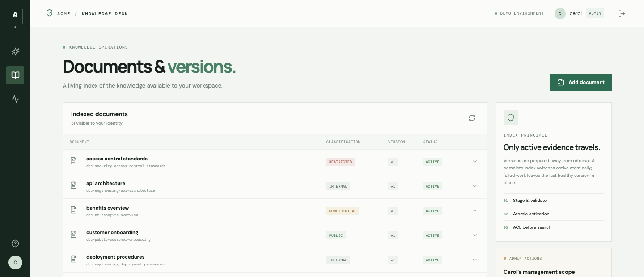Viewport: 644px width, 277px height.
Task: Click file icon for deployment procedures
Action: pos(74,259)
